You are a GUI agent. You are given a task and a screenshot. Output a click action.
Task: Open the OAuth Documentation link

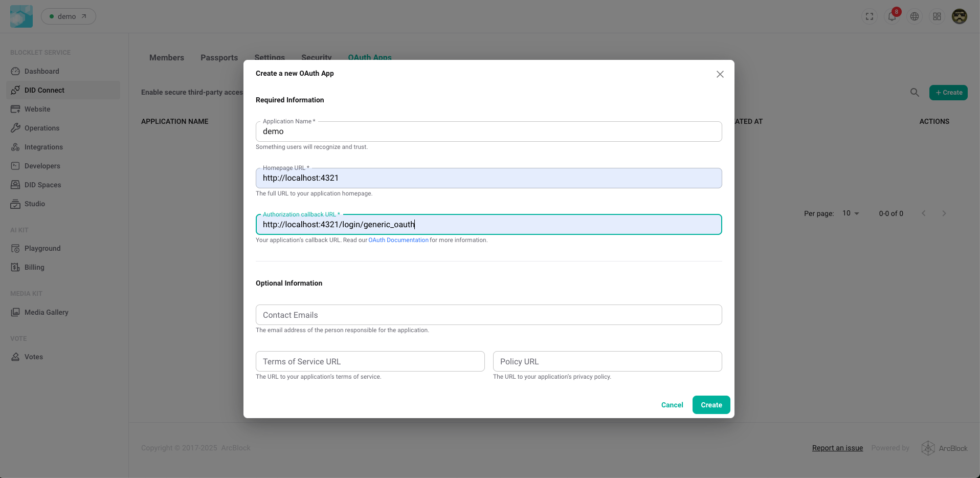pos(398,240)
